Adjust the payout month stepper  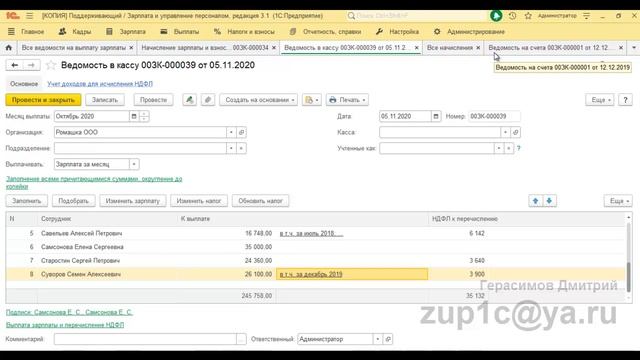click(x=144, y=116)
